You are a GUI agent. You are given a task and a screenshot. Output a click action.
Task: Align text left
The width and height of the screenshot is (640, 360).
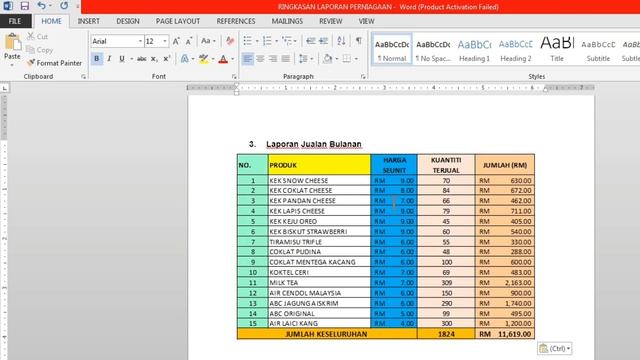[247, 59]
